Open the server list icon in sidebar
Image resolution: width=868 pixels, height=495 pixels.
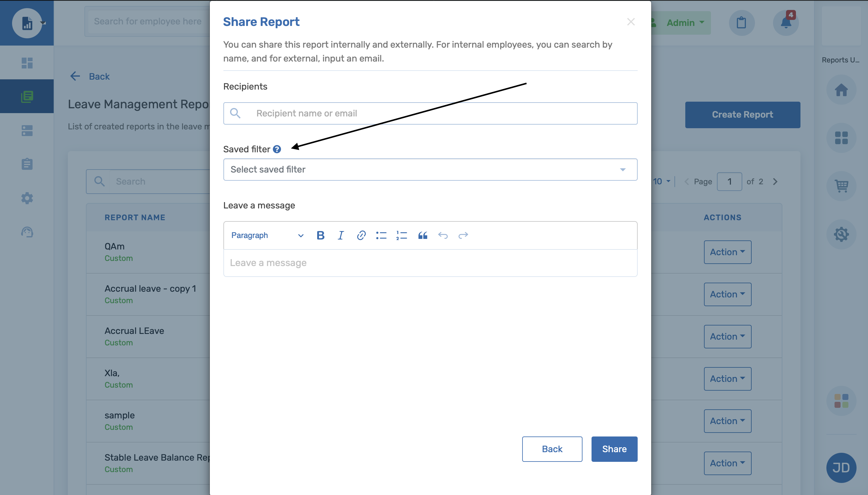click(x=27, y=130)
